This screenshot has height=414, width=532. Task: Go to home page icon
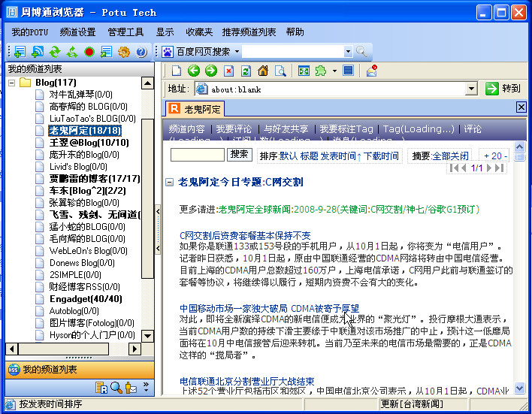click(263, 71)
